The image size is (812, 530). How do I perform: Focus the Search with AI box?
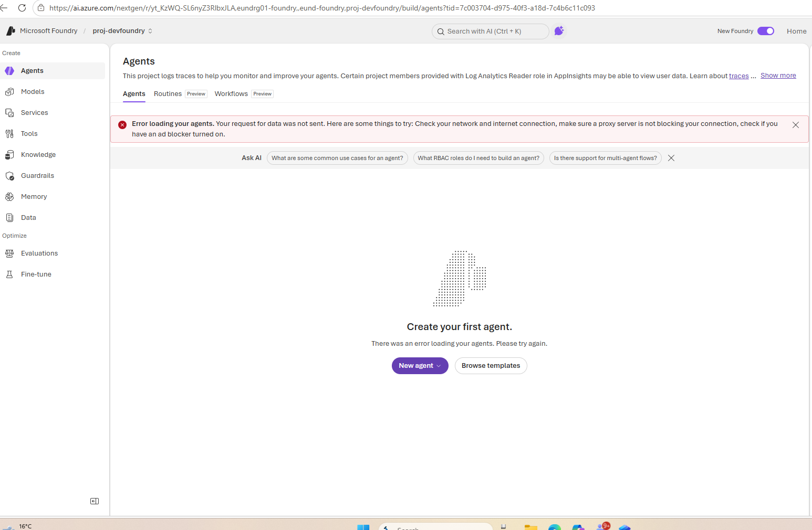point(491,31)
